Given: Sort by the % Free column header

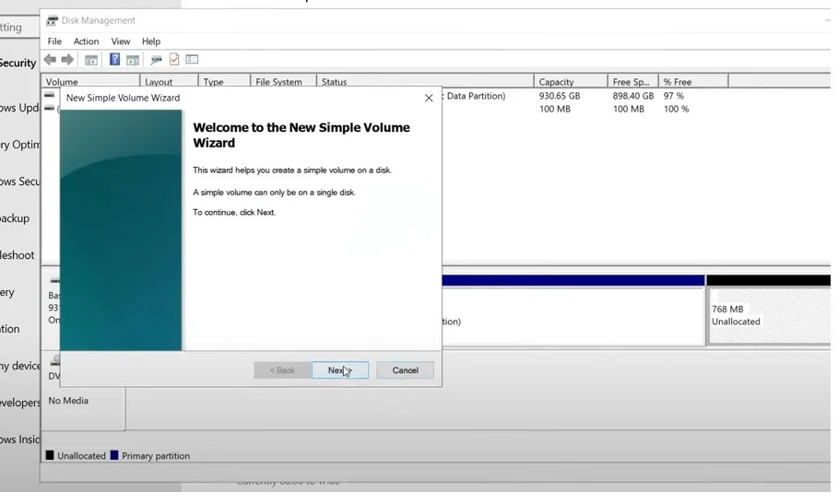Looking at the screenshot, I should pos(693,82).
